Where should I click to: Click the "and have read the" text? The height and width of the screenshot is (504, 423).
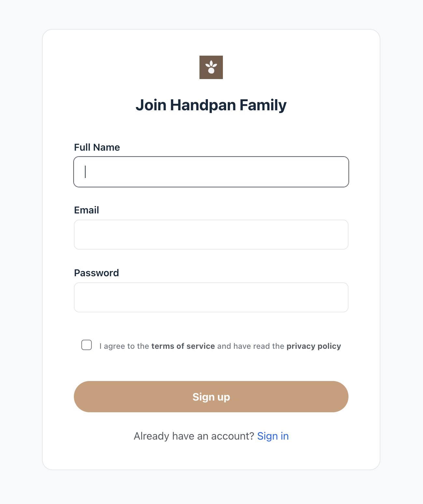click(251, 346)
